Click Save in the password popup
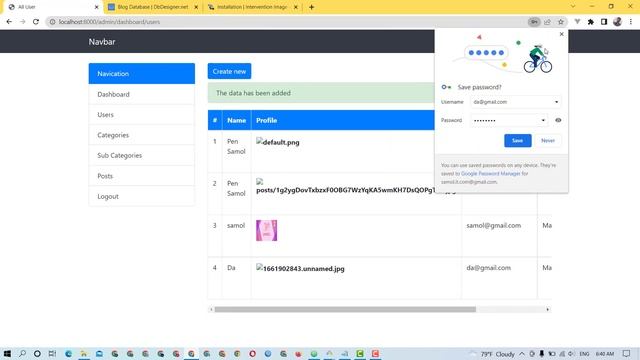Viewport: 640px width, 360px height. pyautogui.click(x=518, y=140)
